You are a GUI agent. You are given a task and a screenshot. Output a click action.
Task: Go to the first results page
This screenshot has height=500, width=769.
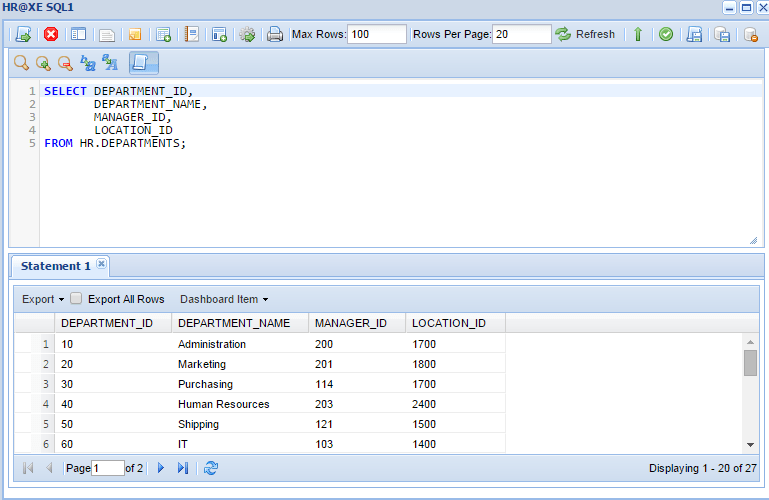28,468
